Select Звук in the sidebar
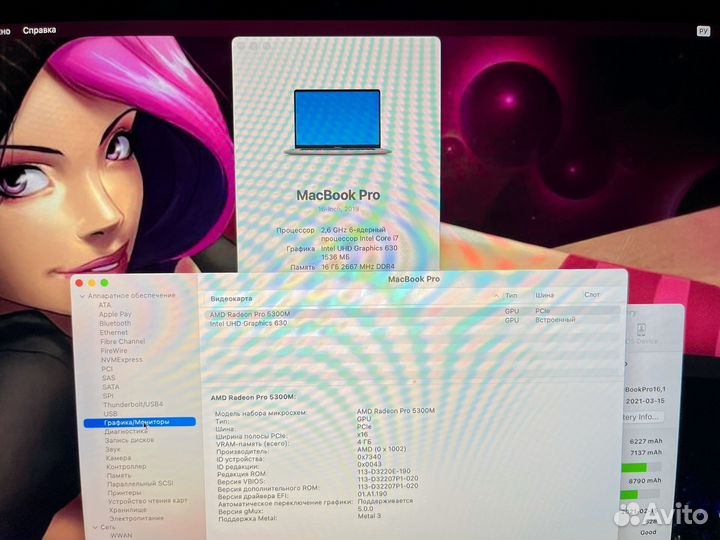This screenshot has height=540, width=720. tap(112, 449)
